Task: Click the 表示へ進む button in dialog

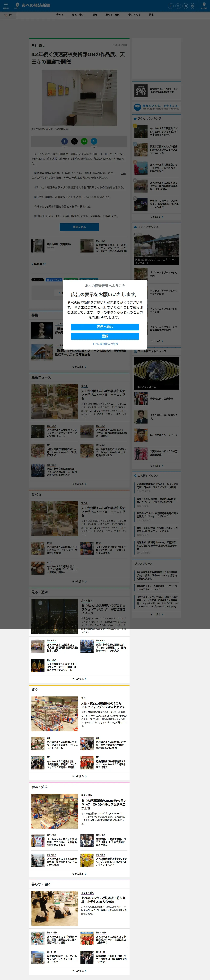Action: tap(105, 327)
